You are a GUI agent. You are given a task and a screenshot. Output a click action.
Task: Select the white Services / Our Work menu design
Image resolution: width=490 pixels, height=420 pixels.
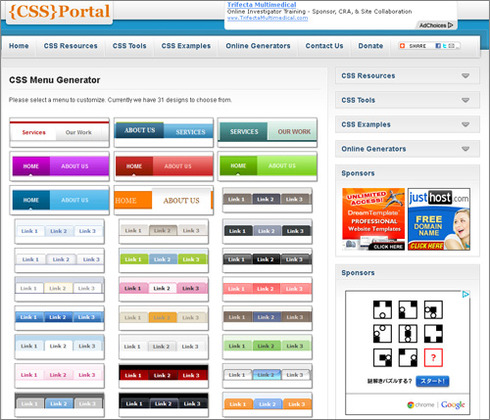(x=59, y=132)
